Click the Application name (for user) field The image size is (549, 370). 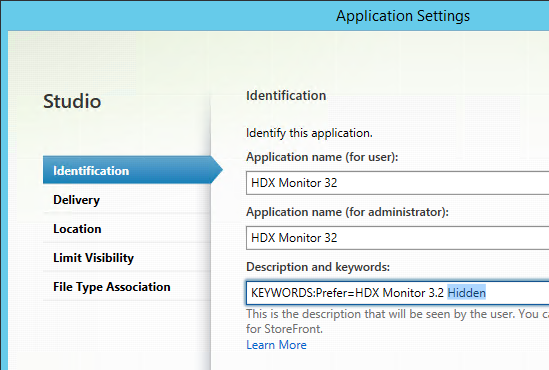tap(397, 183)
